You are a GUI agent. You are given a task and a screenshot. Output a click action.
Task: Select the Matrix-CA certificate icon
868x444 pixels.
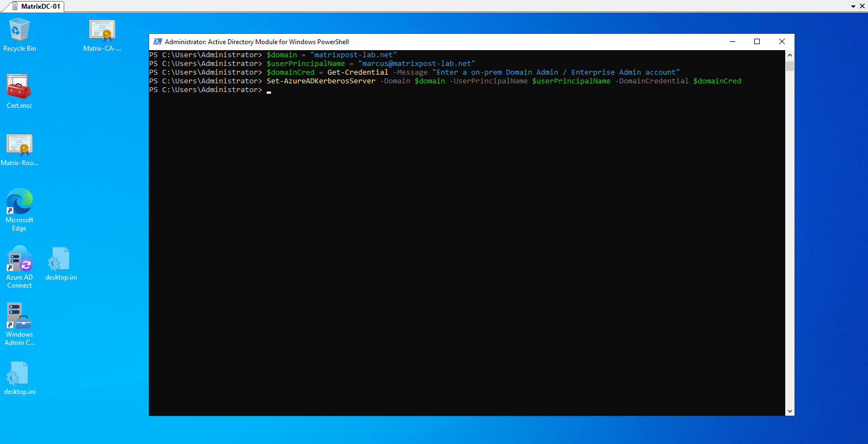click(102, 35)
